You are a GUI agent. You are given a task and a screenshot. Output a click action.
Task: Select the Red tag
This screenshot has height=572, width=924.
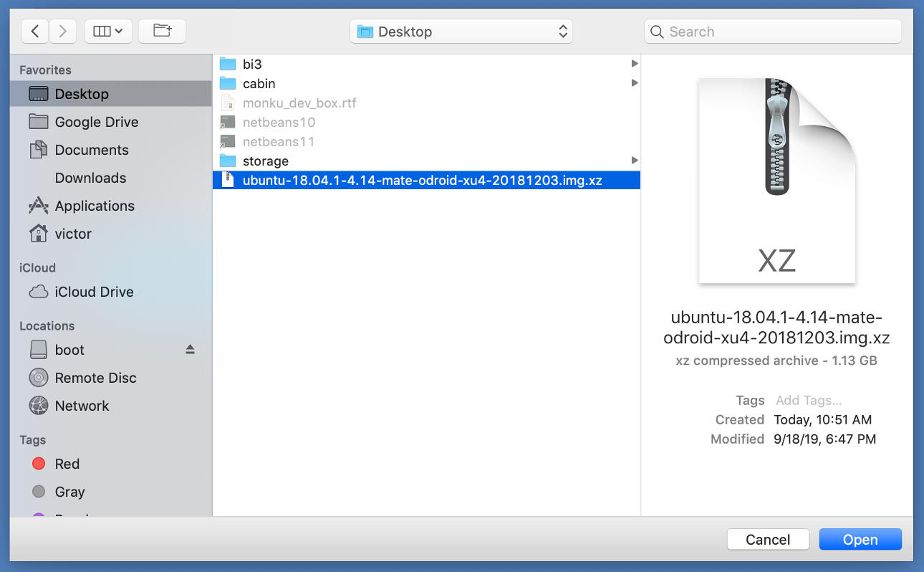pyautogui.click(x=67, y=464)
